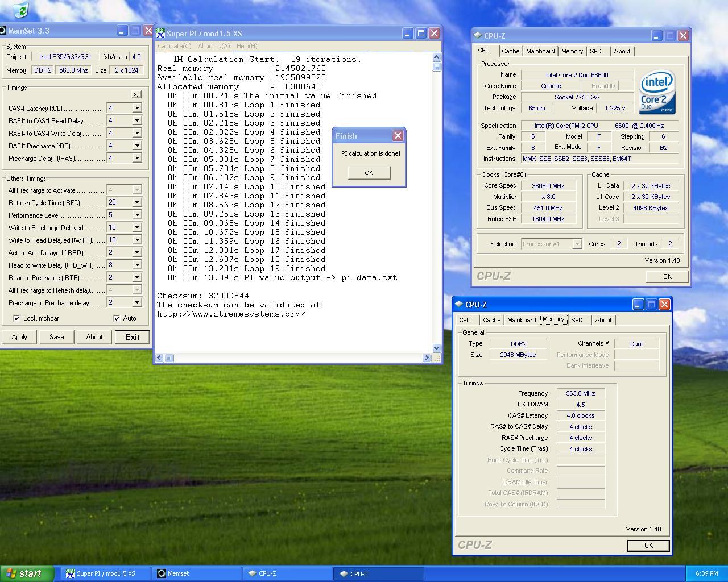Click the upper CPU-Z title bar icon
This screenshot has width=728, height=582.
[x=478, y=35]
